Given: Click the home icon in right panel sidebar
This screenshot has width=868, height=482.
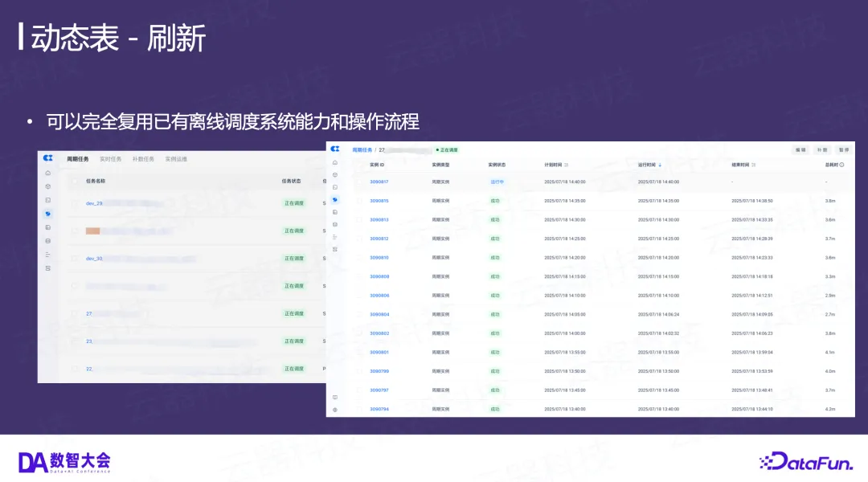Looking at the screenshot, I should tap(335, 163).
